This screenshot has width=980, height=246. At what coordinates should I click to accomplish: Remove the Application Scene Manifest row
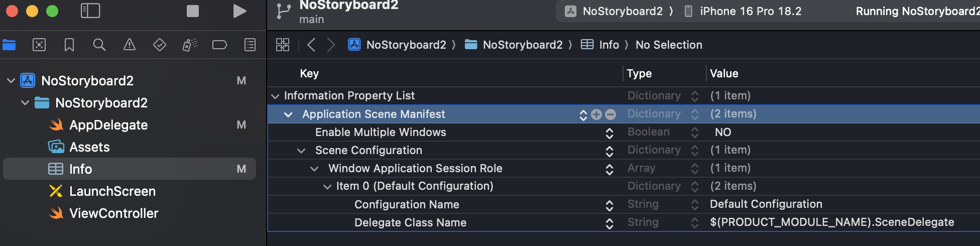coord(610,114)
